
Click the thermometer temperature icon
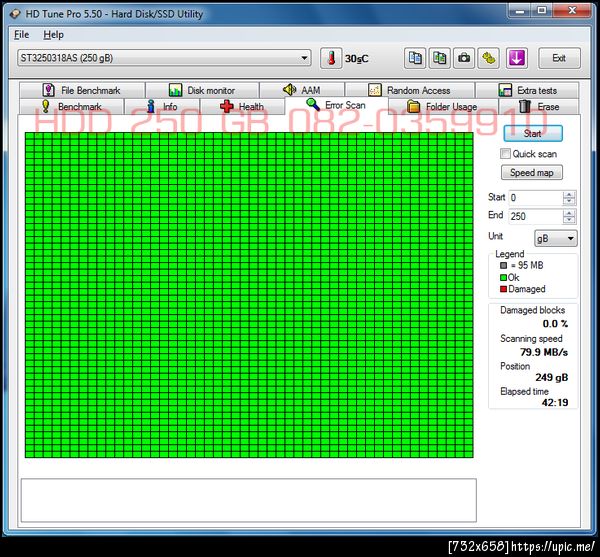pyautogui.click(x=331, y=59)
